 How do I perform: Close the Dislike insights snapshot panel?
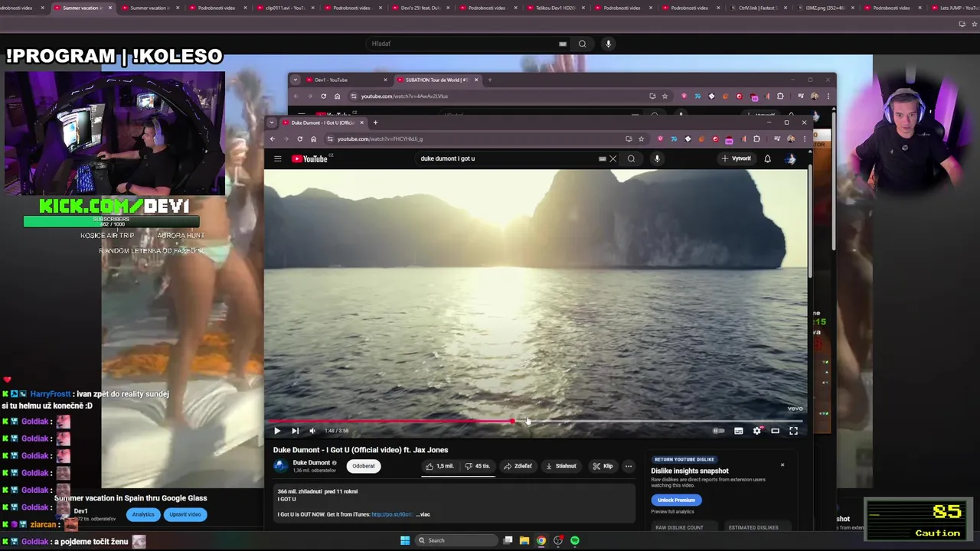(782, 465)
